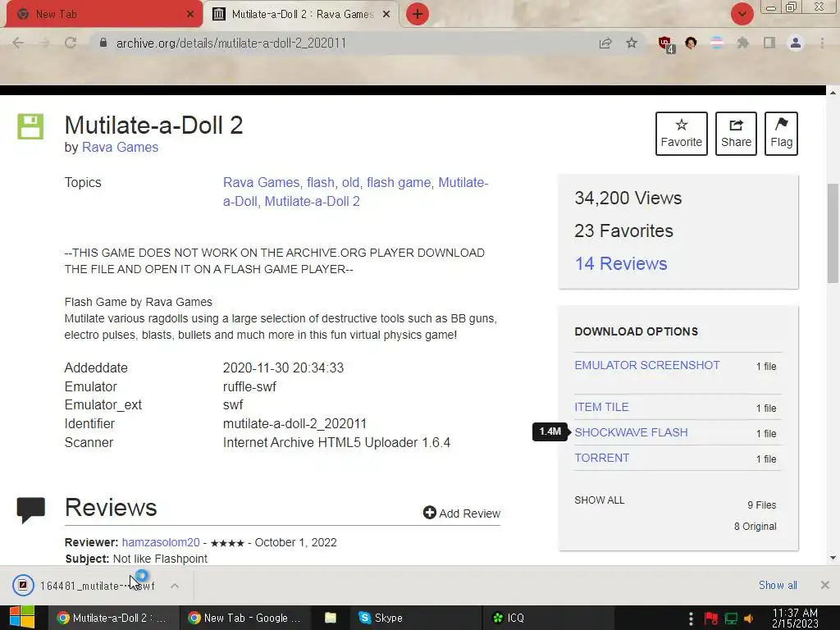This screenshot has height=630, width=840.
Task: Click the green floppy disk software icon
Action: point(30,126)
